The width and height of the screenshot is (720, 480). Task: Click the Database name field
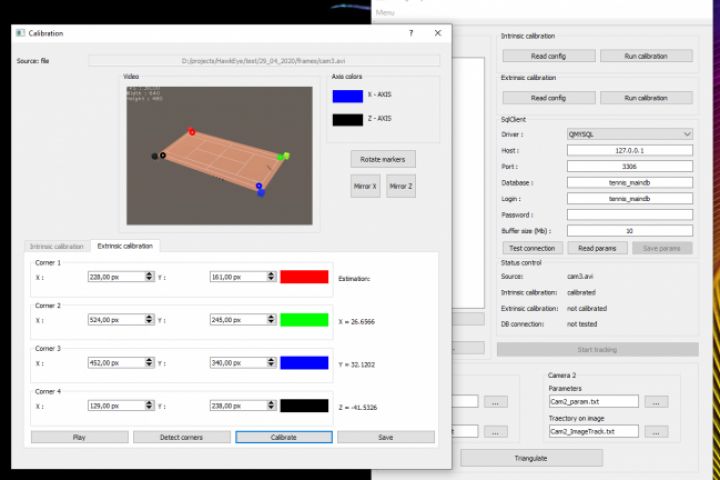pyautogui.click(x=630, y=183)
